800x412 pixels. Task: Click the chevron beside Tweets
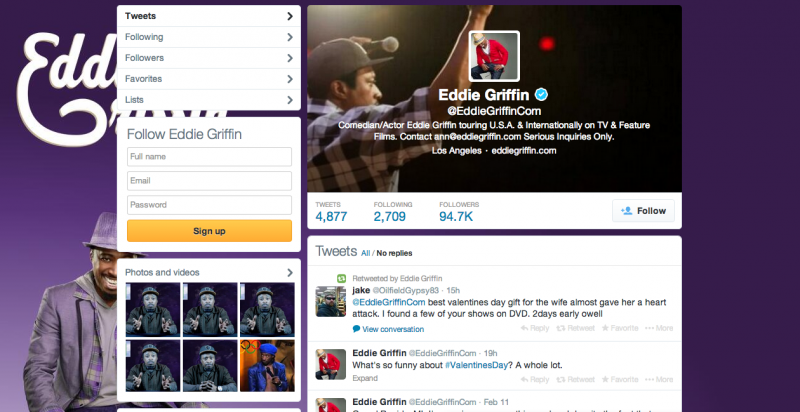[x=290, y=16]
